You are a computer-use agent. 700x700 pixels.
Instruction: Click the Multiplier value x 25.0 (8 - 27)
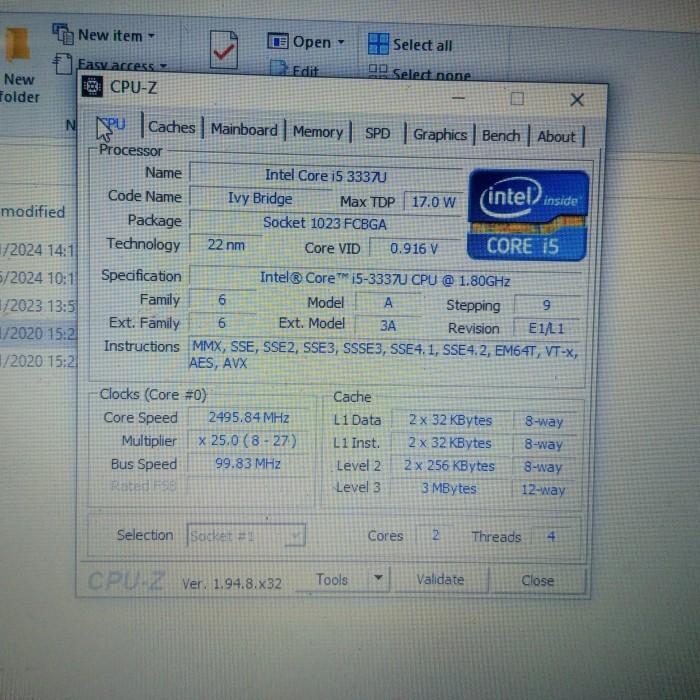point(248,441)
